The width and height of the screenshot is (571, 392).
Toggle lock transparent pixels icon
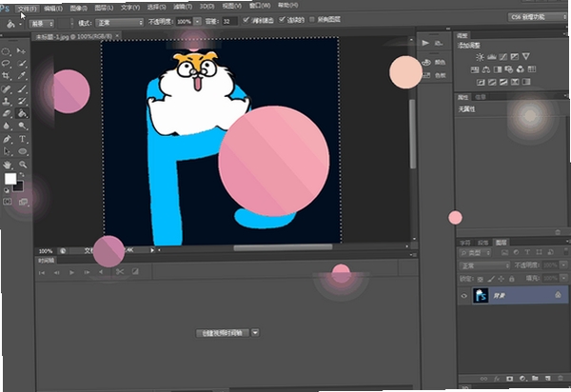(481, 279)
